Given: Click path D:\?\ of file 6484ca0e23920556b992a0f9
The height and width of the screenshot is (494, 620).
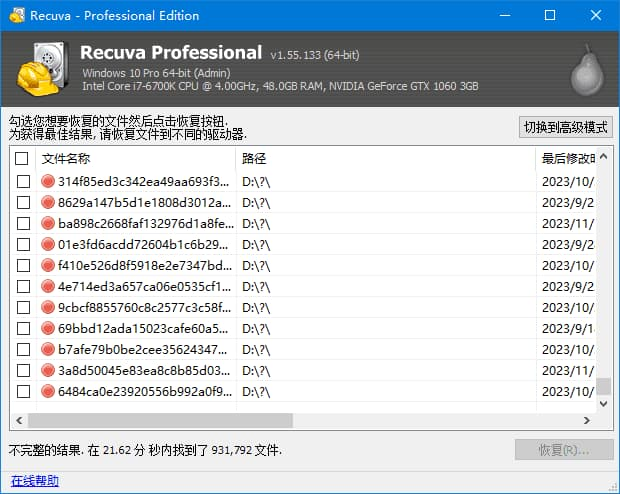Looking at the screenshot, I should 256,392.
